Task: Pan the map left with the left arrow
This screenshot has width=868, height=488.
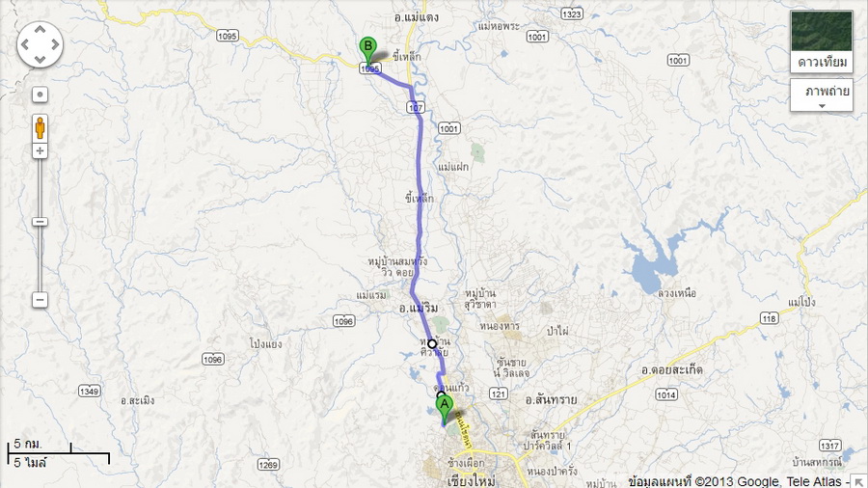Action: 25,44
